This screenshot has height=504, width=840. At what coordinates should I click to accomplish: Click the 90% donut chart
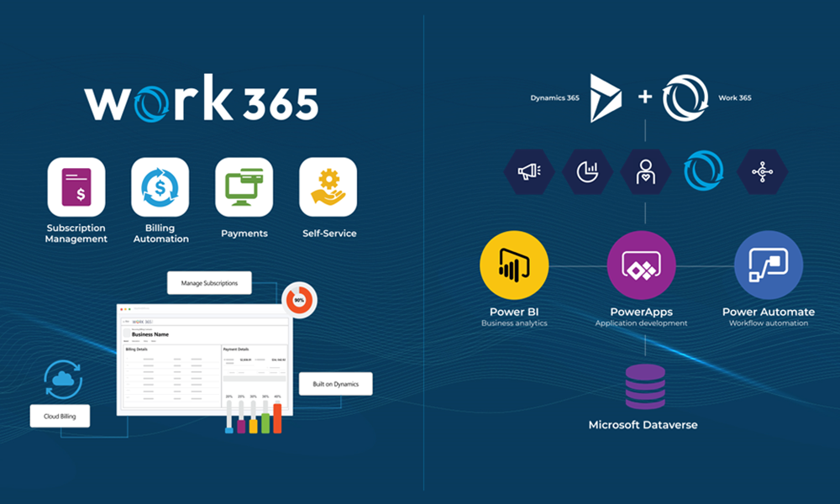click(x=300, y=300)
